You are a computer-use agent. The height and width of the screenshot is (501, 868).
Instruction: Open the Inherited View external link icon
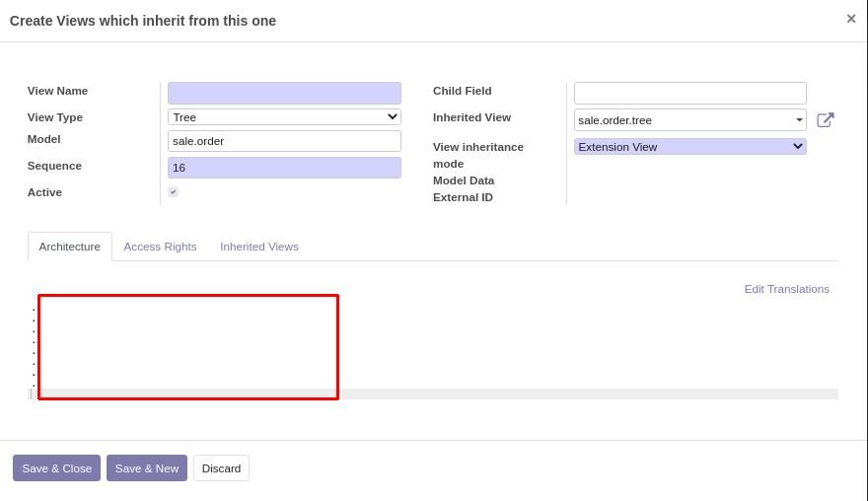click(825, 120)
